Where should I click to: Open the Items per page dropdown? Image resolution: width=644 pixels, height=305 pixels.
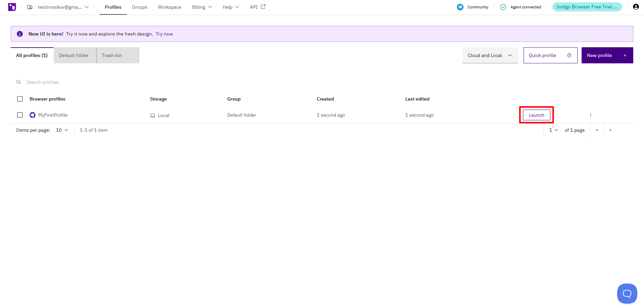[62, 130]
